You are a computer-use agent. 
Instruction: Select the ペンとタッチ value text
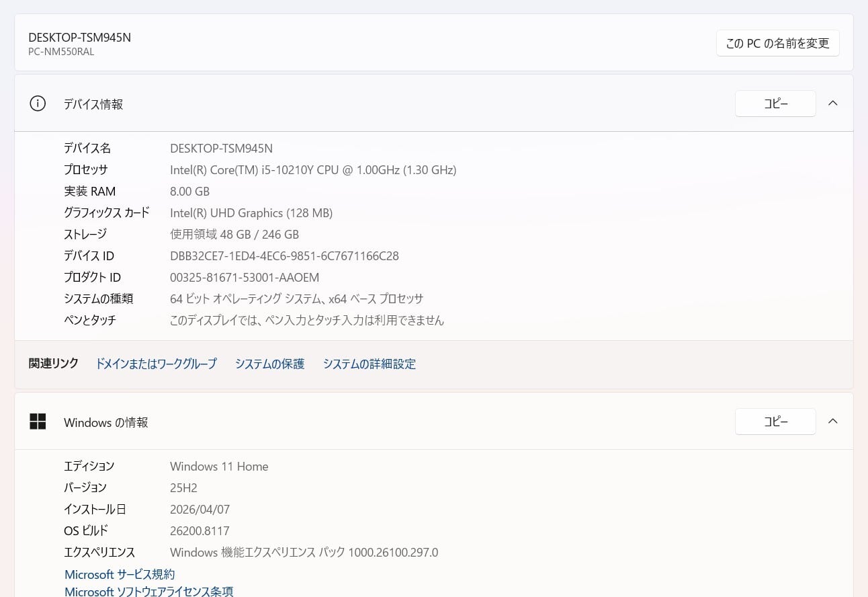(307, 321)
